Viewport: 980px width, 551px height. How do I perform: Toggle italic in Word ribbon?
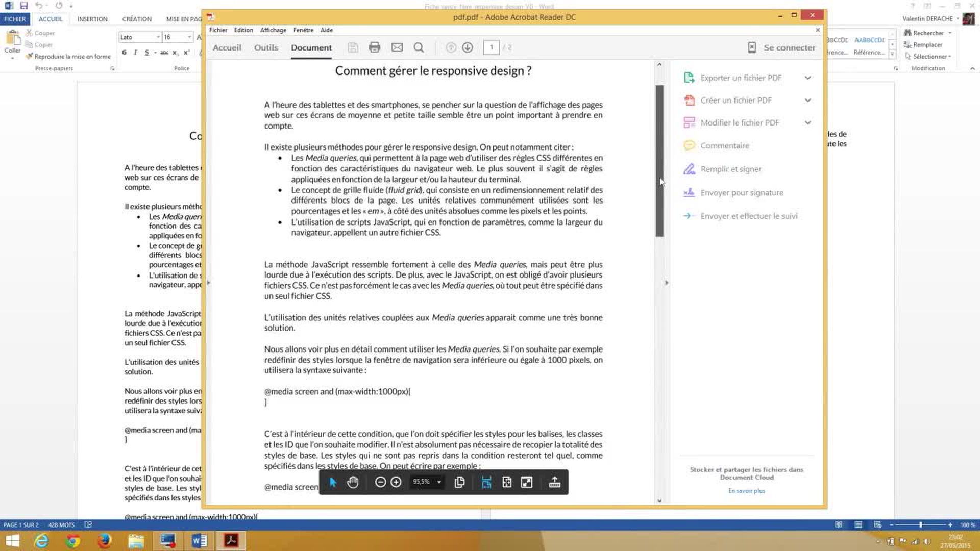pyautogui.click(x=135, y=53)
